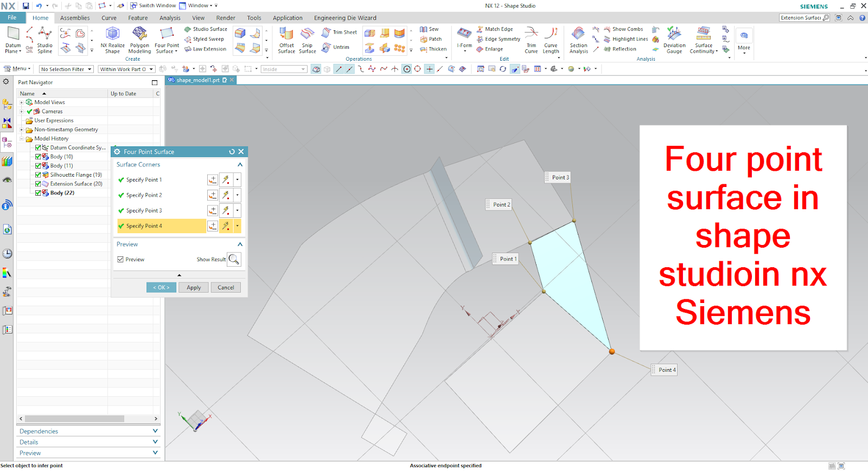Open point type dropdown for Specify Point 1
Image resolution: width=868 pixels, height=471 pixels.
coord(237,180)
